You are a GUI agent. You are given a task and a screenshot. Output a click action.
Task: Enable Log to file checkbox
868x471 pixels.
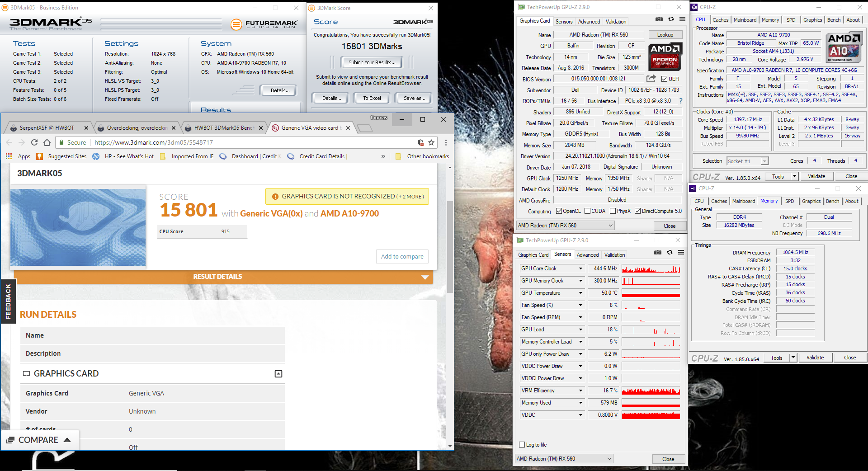pyautogui.click(x=522, y=445)
